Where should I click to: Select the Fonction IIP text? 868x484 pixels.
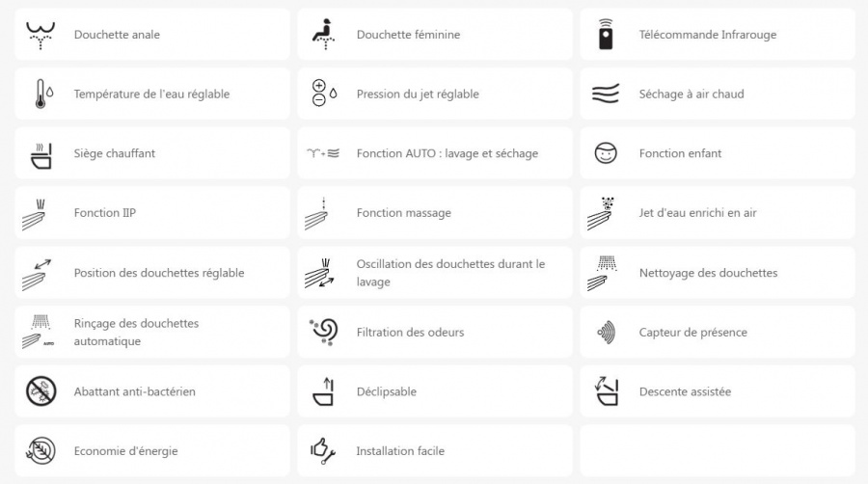pyautogui.click(x=105, y=213)
